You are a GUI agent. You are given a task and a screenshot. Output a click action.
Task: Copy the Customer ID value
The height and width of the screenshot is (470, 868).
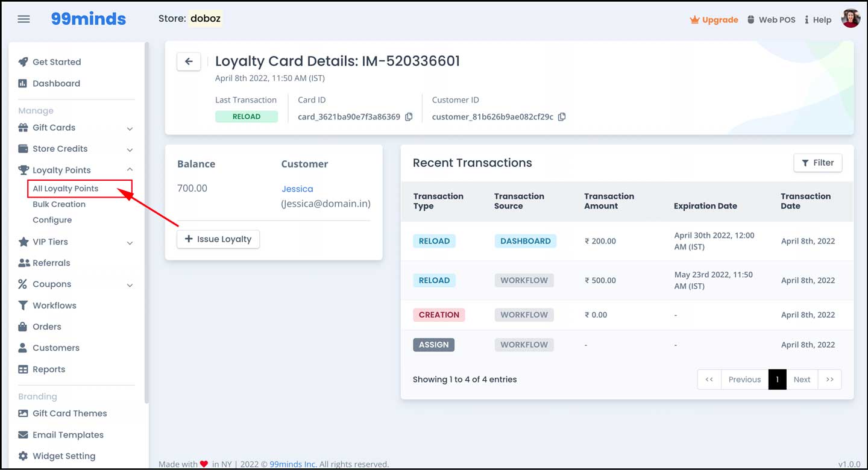coord(562,117)
